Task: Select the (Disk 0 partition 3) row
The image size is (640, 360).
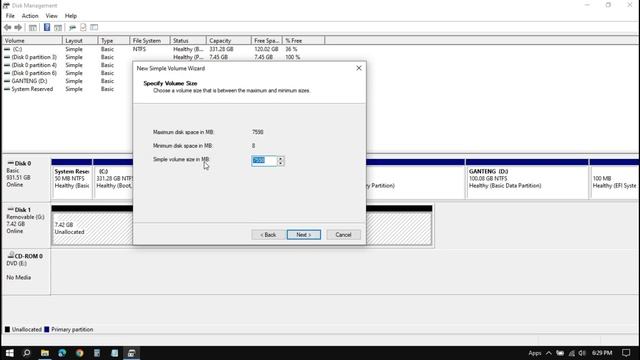Action: [163, 57]
